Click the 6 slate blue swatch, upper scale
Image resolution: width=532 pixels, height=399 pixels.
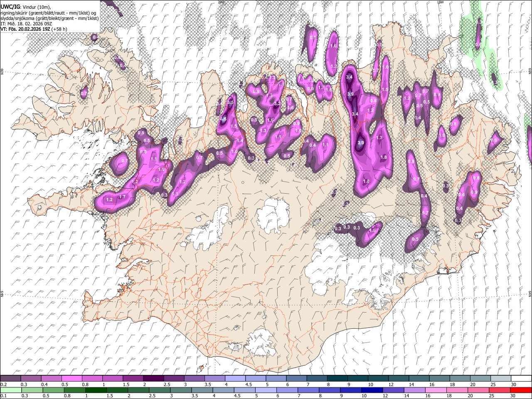click(x=296, y=378)
